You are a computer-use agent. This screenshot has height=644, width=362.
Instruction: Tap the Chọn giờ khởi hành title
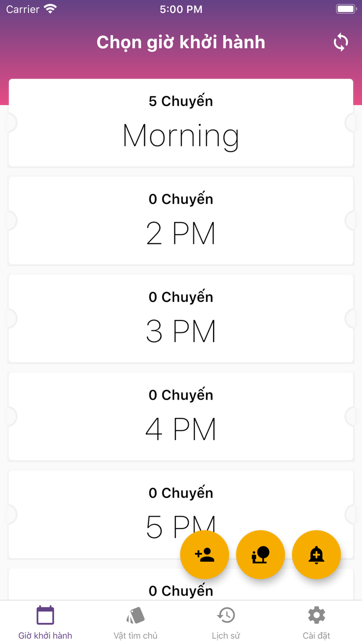pyautogui.click(x=181, y=42)
